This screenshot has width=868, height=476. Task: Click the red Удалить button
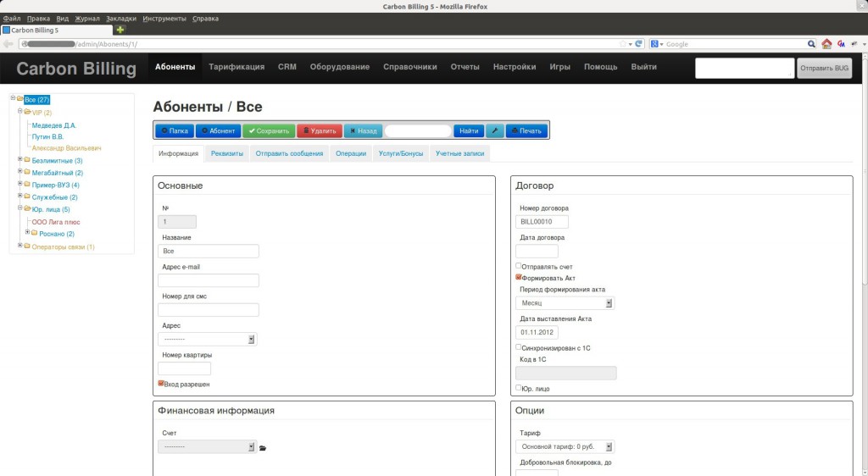tap(320, 131)
